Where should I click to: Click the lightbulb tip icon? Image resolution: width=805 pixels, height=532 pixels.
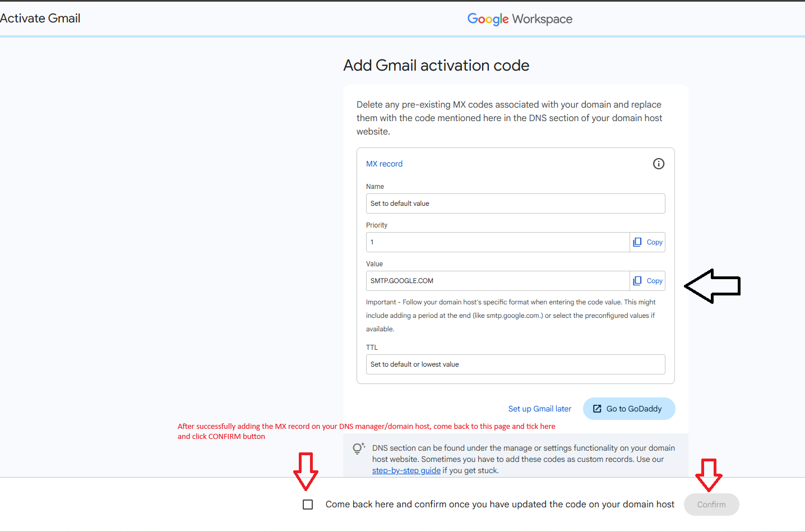(358, 448)
